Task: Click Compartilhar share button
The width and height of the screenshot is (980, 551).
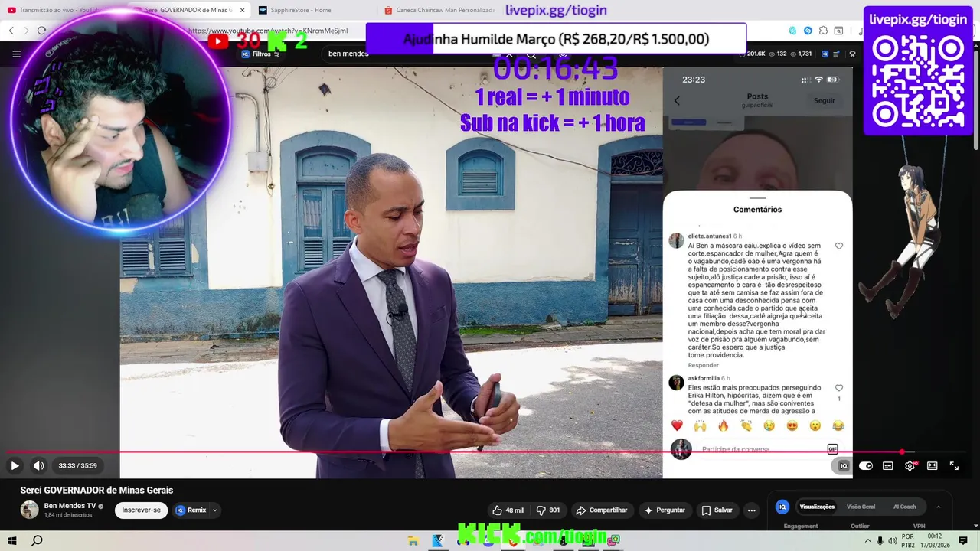Action: [x=602, y=510]
